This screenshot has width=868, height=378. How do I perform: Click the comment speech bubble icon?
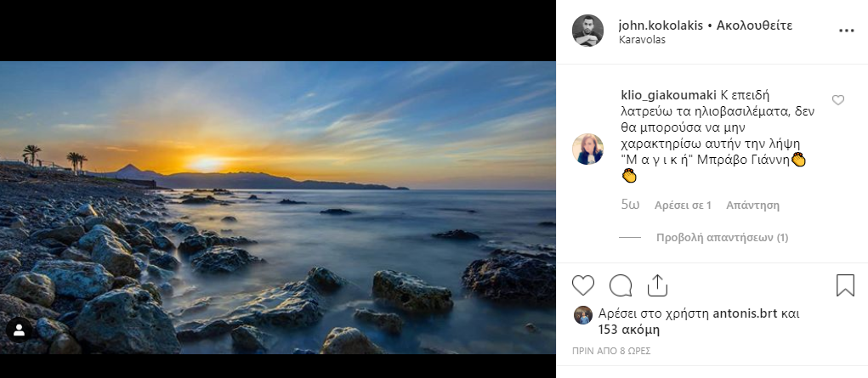621,285
